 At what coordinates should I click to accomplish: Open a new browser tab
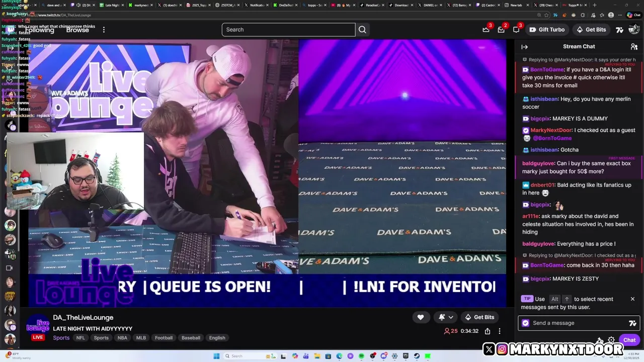click(595, 5)
